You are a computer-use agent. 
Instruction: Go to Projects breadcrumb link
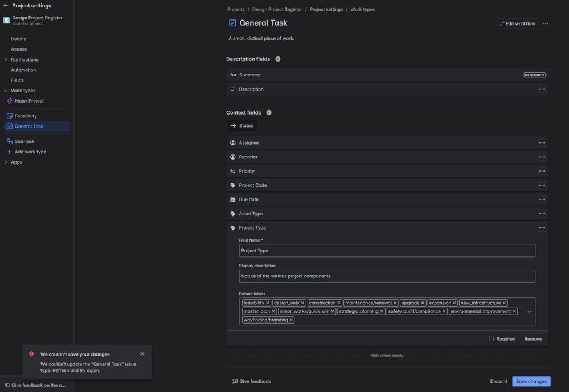(x=236, y=10)
